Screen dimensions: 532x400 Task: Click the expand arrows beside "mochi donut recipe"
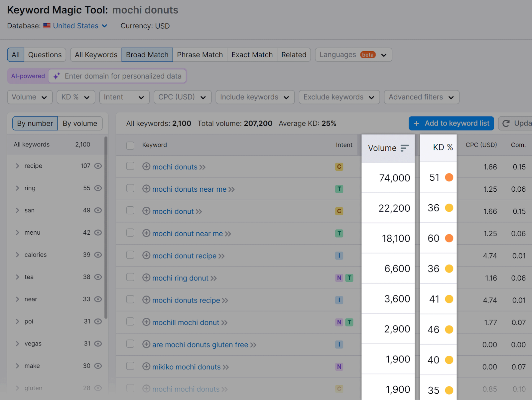coord(221,256)
